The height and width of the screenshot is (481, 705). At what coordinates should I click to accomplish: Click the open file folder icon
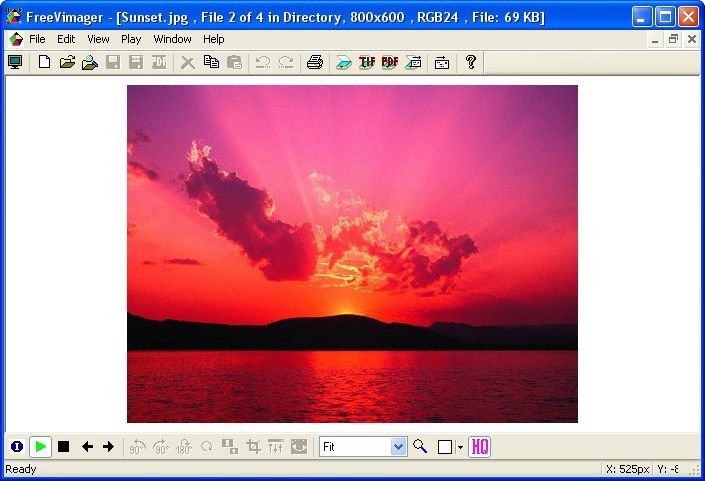(x=67, y=62)
